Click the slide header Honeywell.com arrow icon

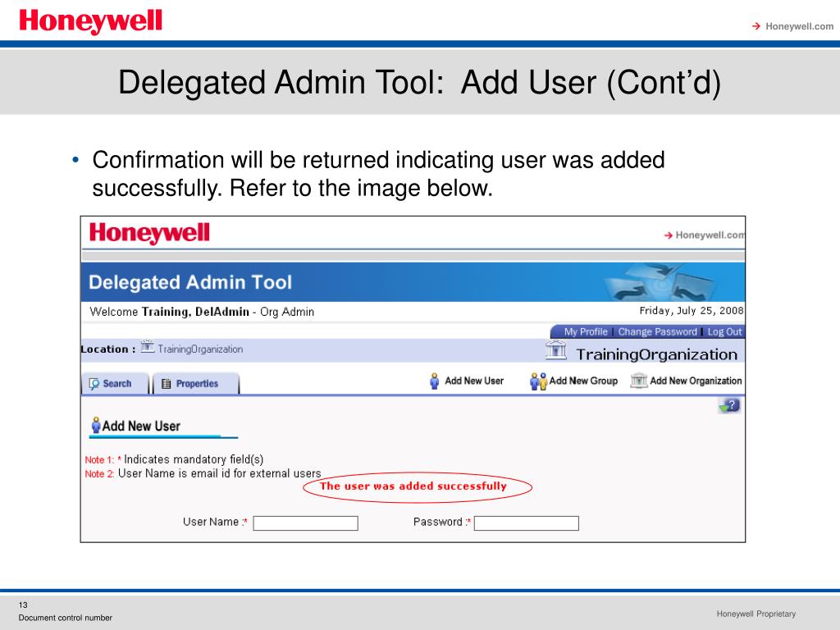tap(756, 26)
